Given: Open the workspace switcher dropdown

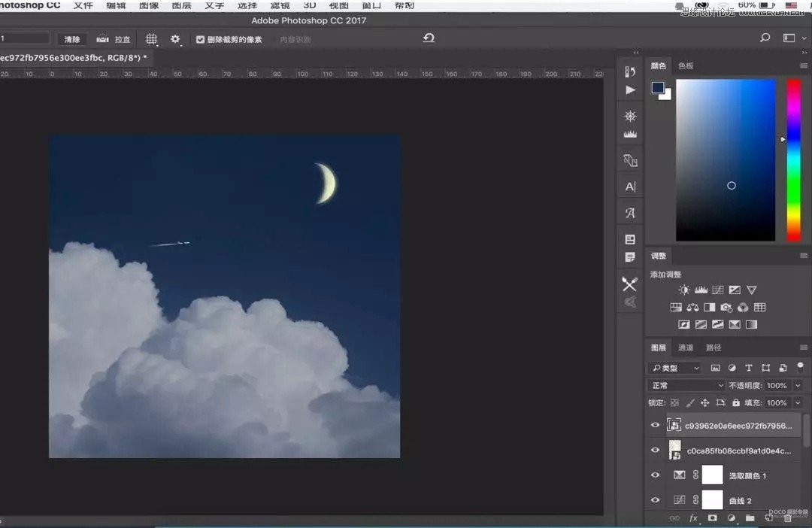Looking at the screenshot, I should 793,38.
